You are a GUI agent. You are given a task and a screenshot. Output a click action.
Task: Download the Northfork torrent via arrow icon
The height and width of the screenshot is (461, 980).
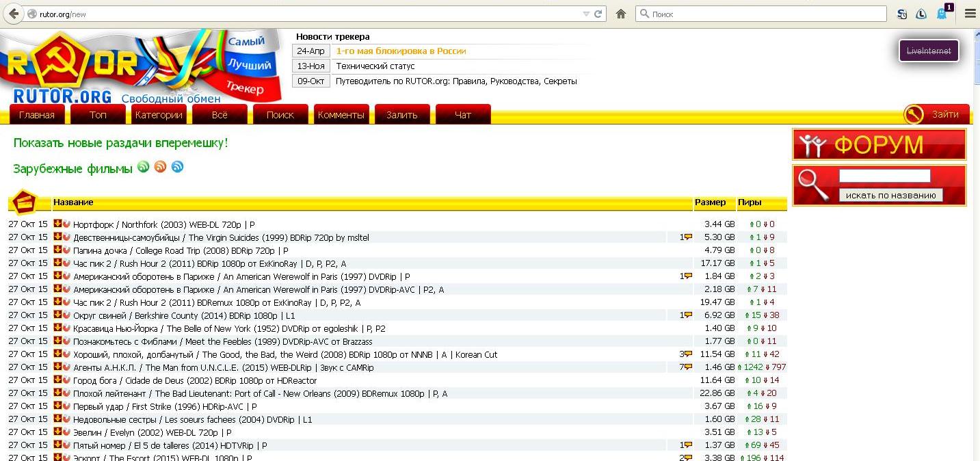coord(57,224)
